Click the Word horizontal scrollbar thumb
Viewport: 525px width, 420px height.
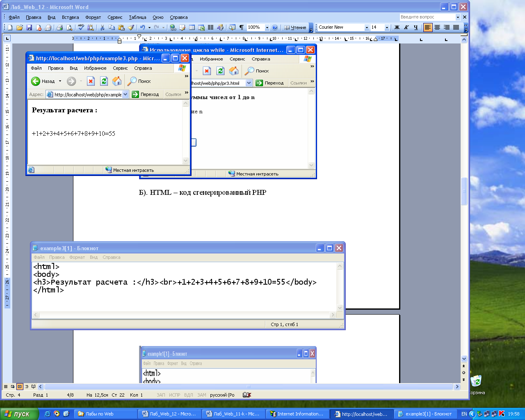point(248,387)
